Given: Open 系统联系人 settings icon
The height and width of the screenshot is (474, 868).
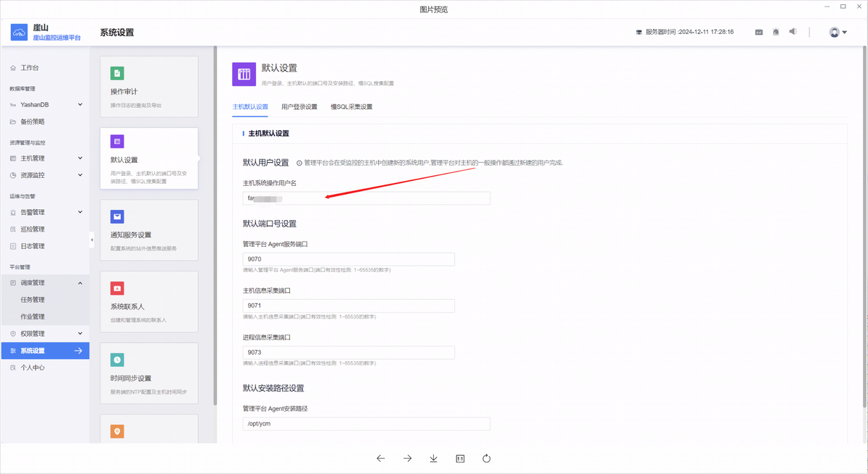Looking at the screenshot, I should click(117, 287).
